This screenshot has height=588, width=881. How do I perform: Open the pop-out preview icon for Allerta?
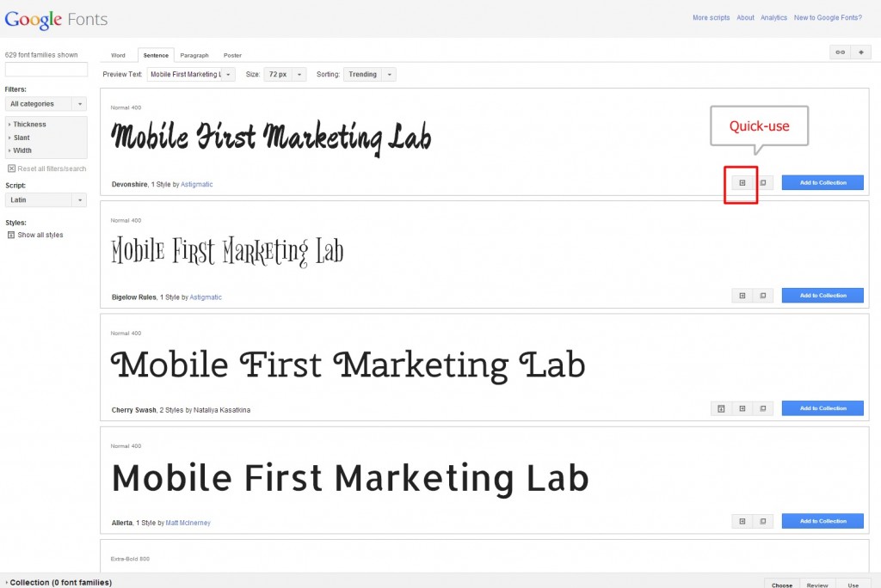coord(762,521)
